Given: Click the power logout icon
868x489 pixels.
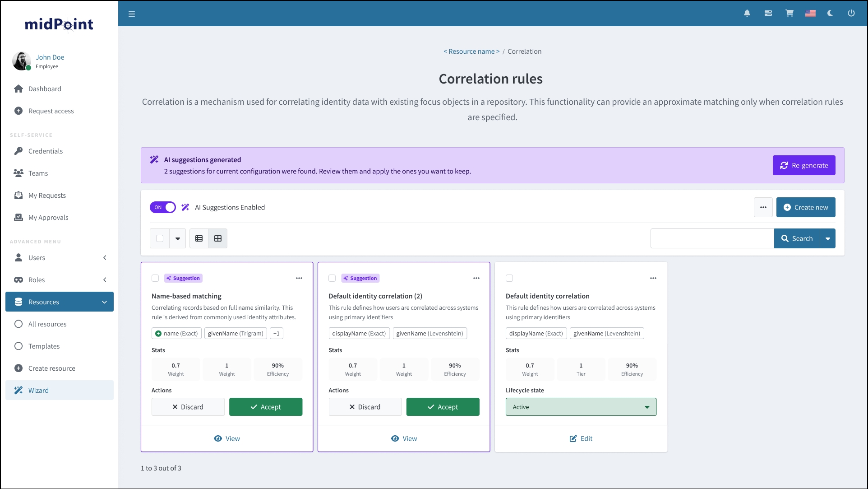Looking at the screenshot, I should (851, 14).
